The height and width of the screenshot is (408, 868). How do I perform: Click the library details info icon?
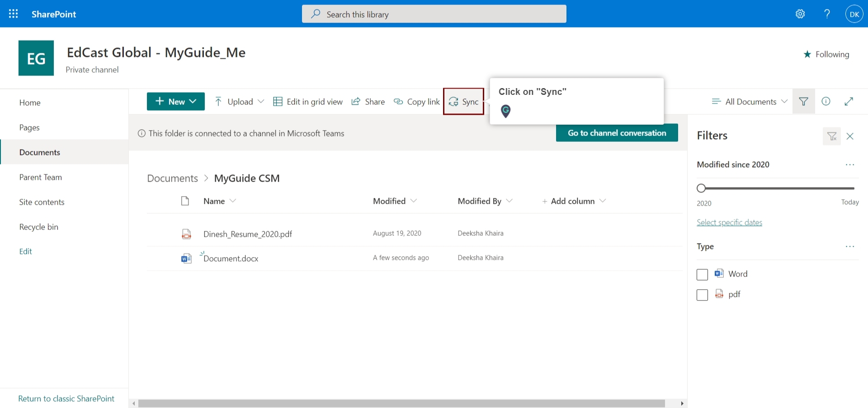826,101
